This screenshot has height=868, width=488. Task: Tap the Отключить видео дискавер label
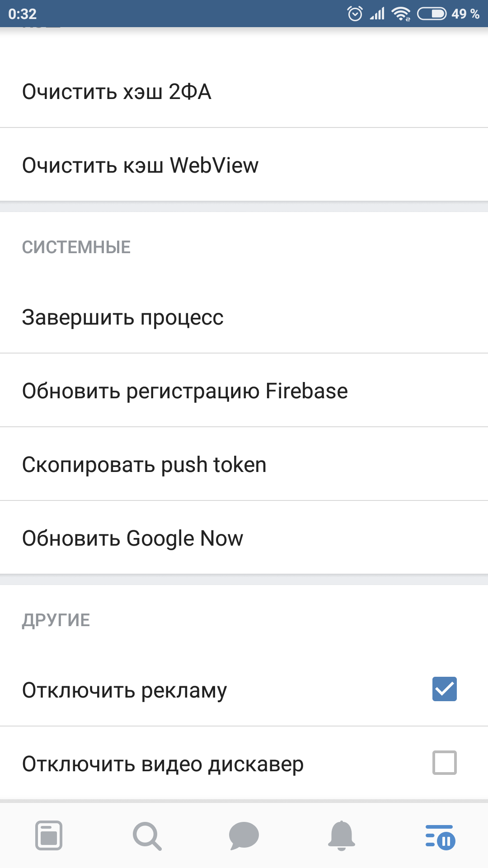coord(163,764)
